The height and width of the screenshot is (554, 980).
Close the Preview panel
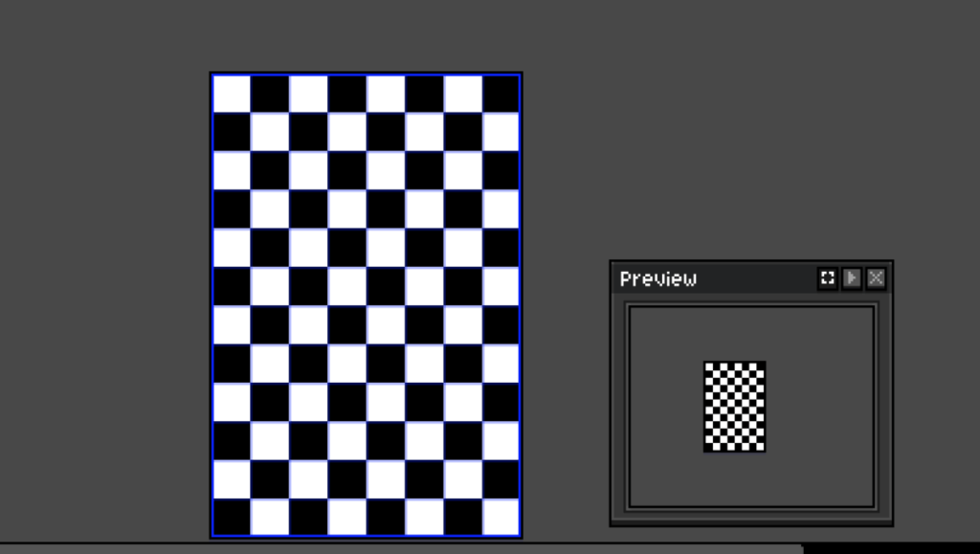pyautogui.click(x=876, y=278)
